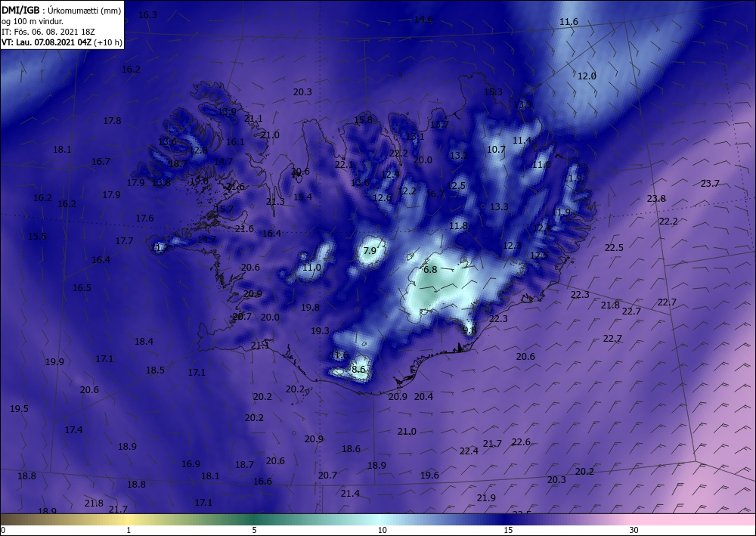
Task: Click the map value 16.5
Action: (x=82, y=288)
